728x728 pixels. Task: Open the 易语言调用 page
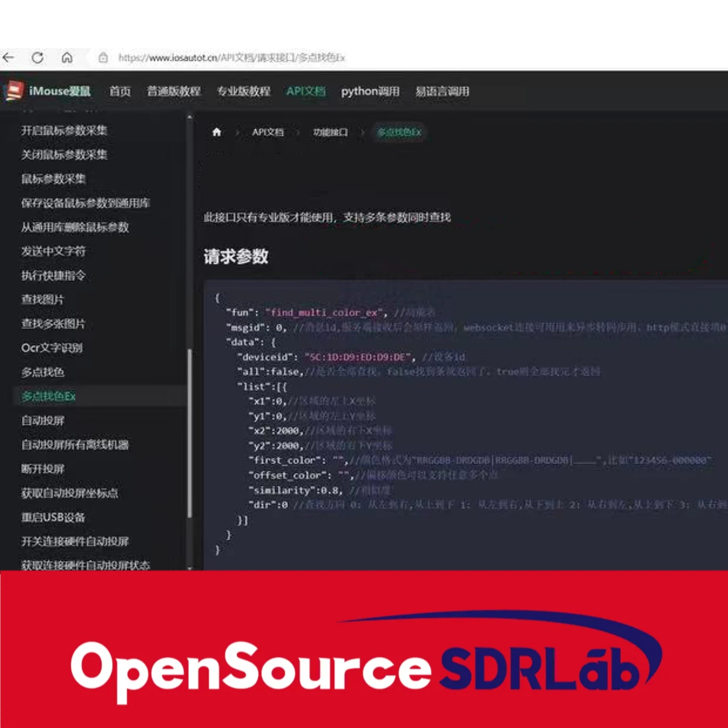441,92
